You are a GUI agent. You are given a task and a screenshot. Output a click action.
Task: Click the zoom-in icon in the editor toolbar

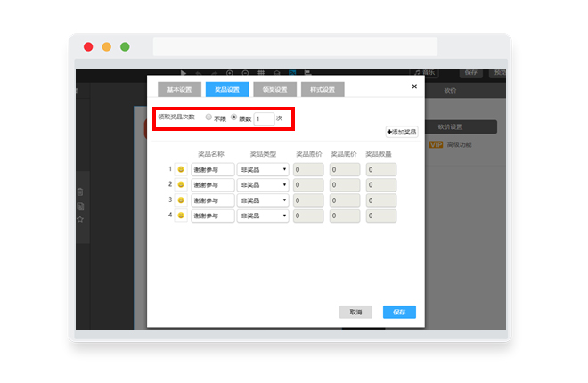click(230, 73)
